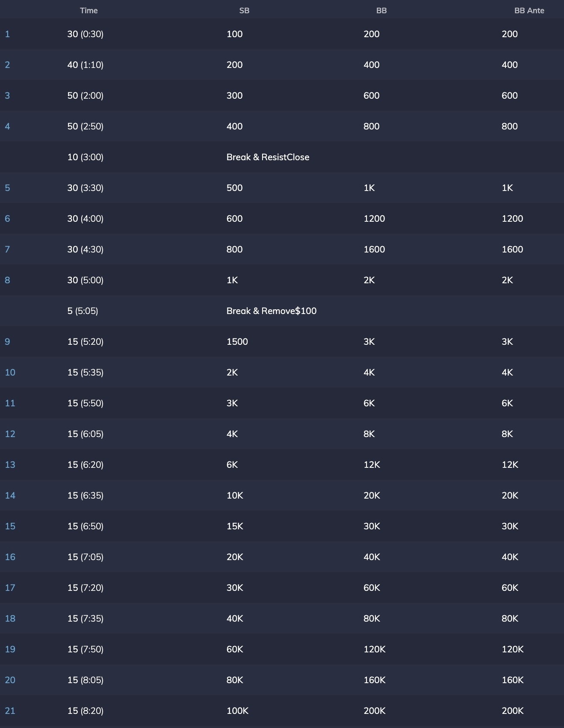Select the 1500 small blind cell
The width and height of the screenshot is (564, 728).
pos(237,342)
